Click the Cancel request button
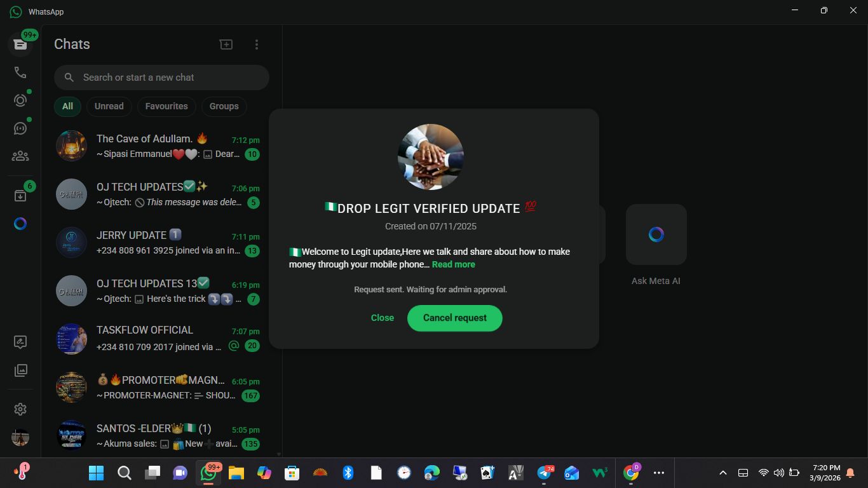 tap(454, 318)
